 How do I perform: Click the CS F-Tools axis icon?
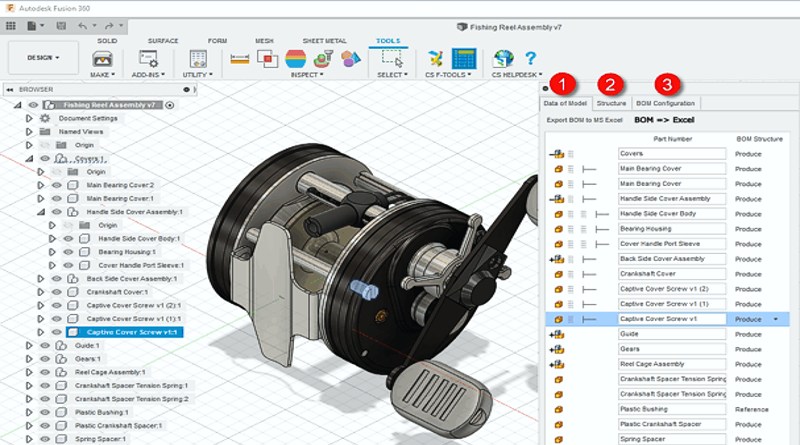coord(435,59)
